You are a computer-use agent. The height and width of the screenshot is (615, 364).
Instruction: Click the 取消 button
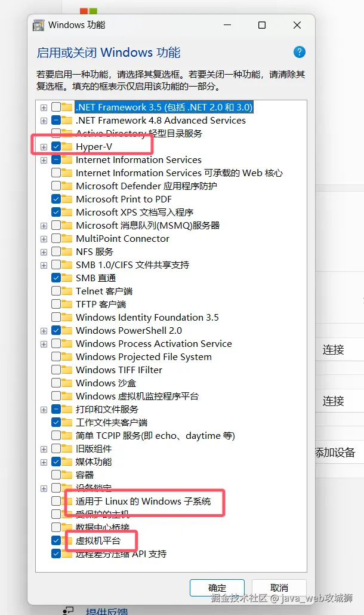(x=279, y=588)
